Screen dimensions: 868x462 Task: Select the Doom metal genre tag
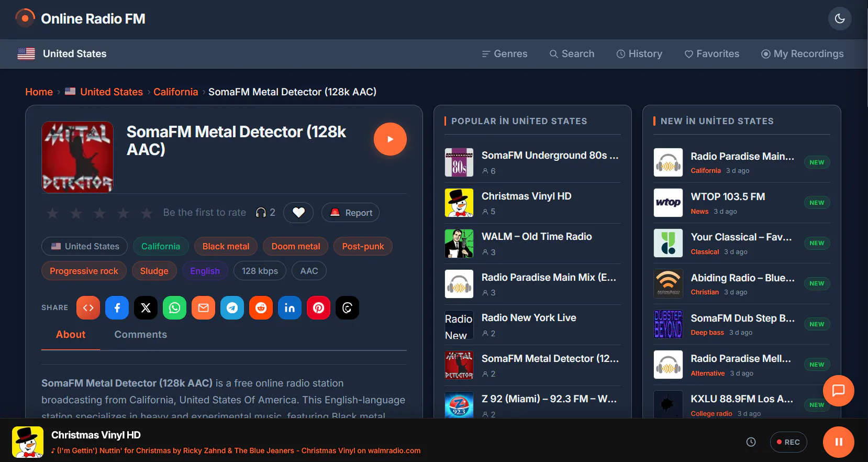pyautogui.click(x=296, y=246)
